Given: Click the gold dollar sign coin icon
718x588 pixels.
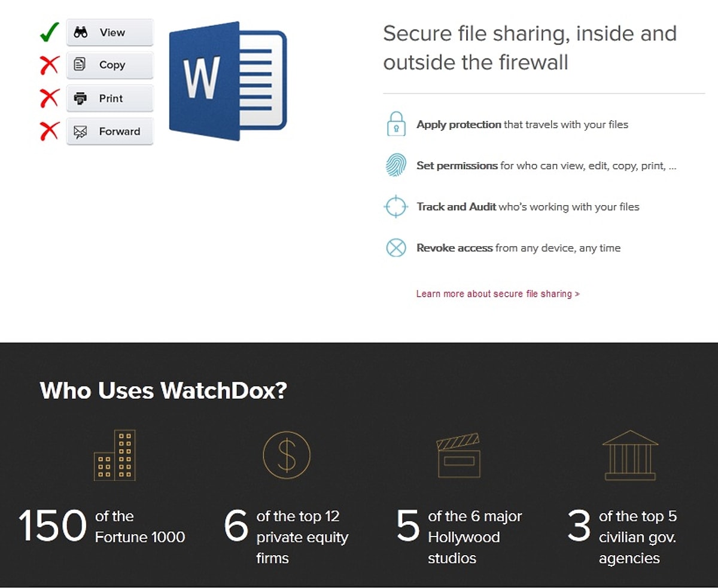Looking at the screenshot, I should (x=287, y=455).
